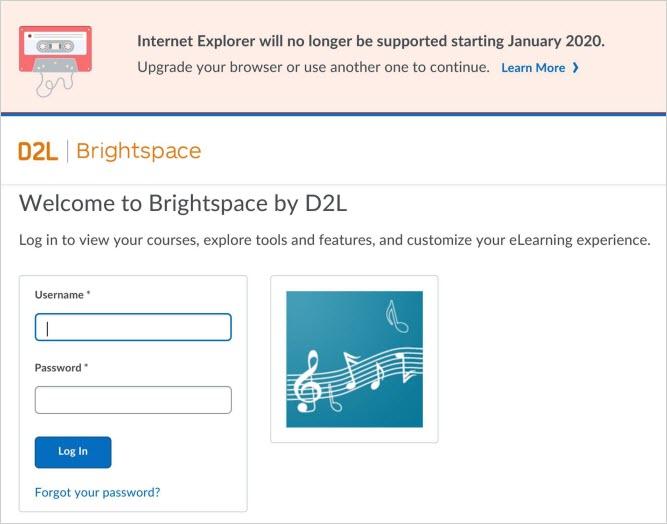Click the Welcome to Brightspace by D2L heading
667x524 pixels.
[x=183, y=204]
